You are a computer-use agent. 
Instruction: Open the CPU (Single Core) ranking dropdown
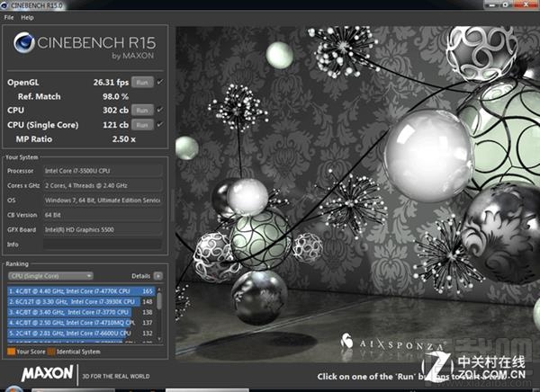pyautogui.click(x=50, y=276)
